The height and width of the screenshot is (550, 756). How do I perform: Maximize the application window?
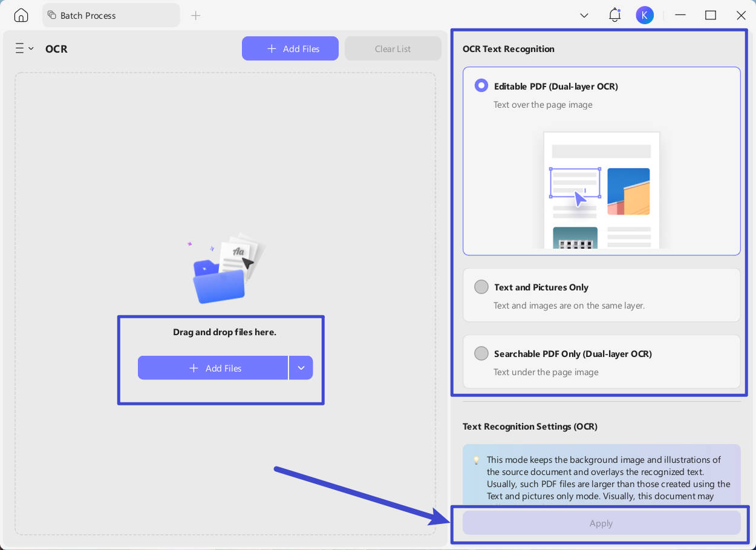711,15
